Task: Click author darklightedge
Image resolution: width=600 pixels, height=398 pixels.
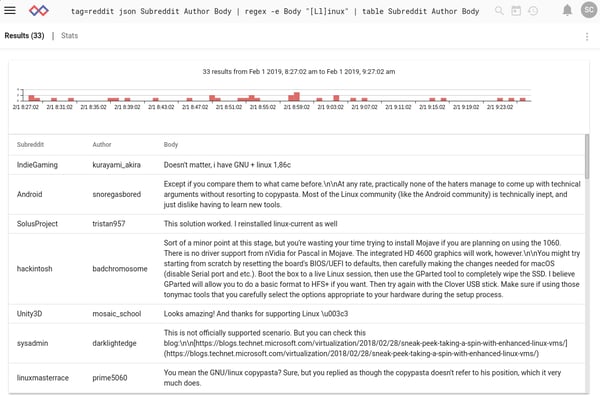Action: (114, 343)
